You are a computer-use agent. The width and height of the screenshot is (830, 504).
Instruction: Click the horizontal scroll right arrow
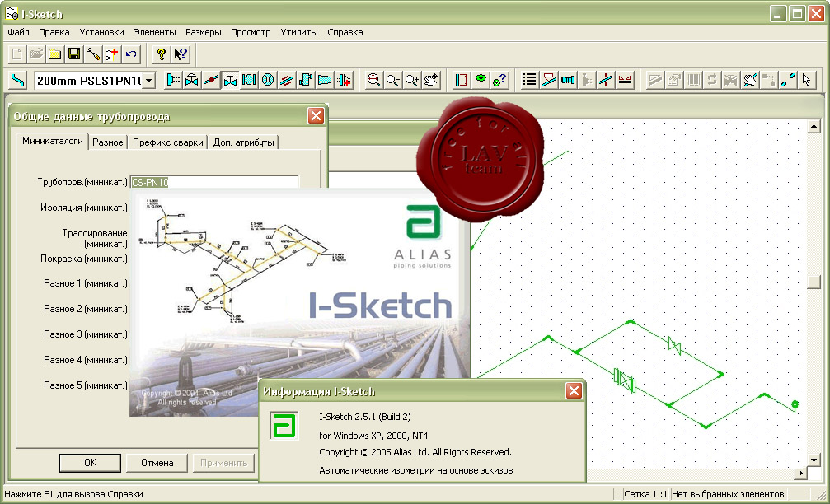tap(801, 474)
